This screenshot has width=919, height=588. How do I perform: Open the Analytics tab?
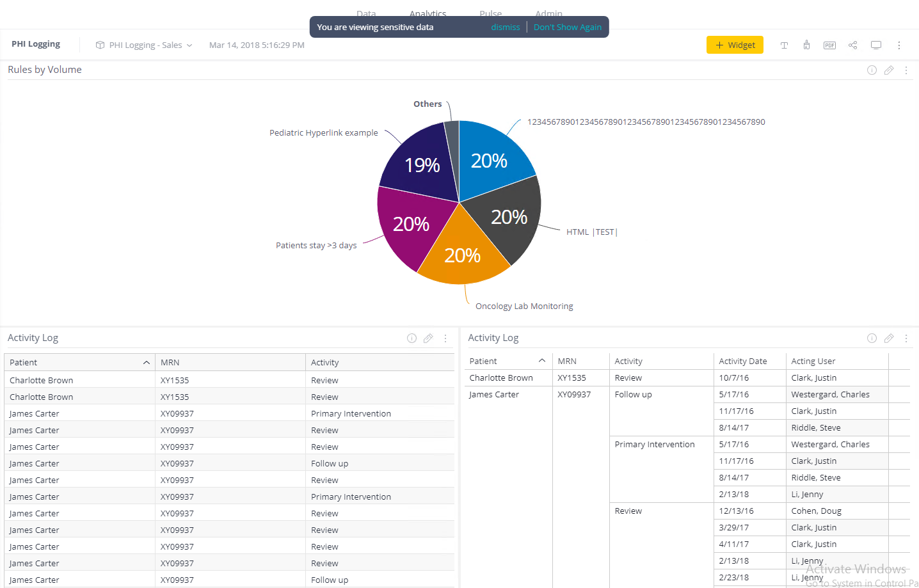tap(428, 13)
